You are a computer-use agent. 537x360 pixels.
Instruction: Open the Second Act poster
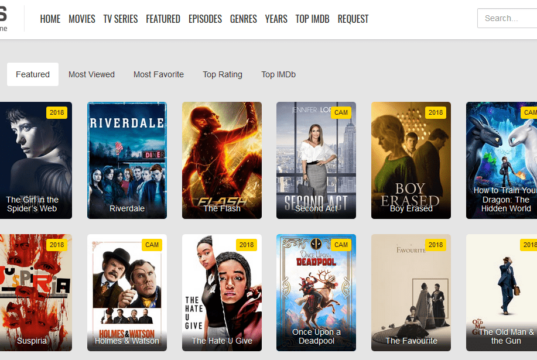(316, 160)
